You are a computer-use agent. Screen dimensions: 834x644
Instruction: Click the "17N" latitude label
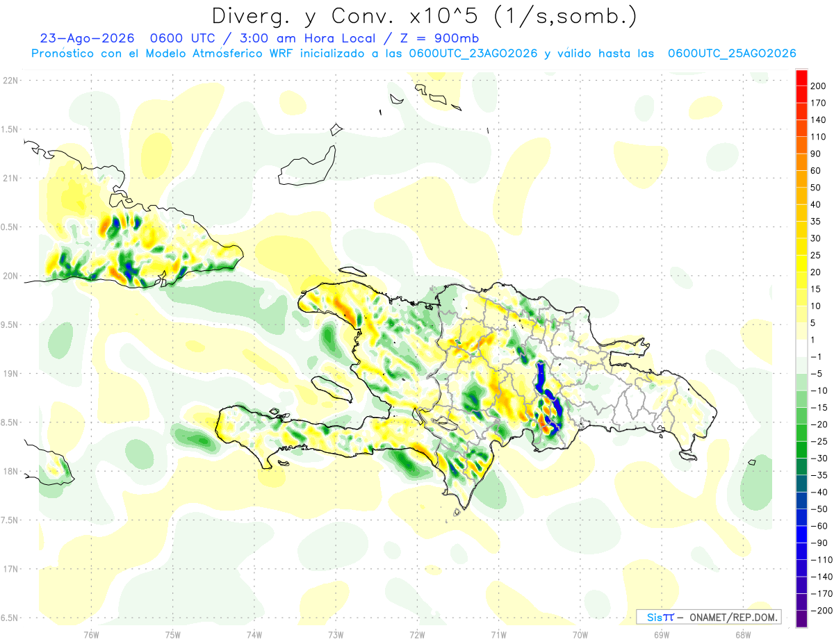point(10,569)
